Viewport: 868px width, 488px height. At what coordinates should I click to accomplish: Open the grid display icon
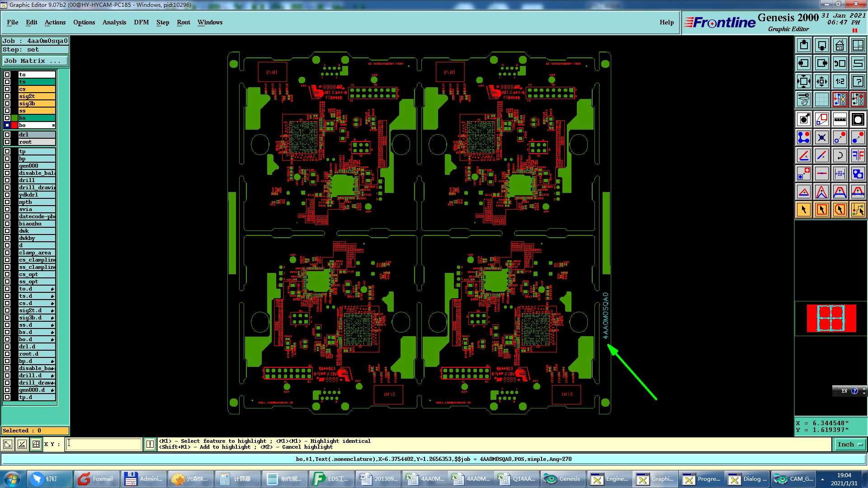click(x=821, y=99)
